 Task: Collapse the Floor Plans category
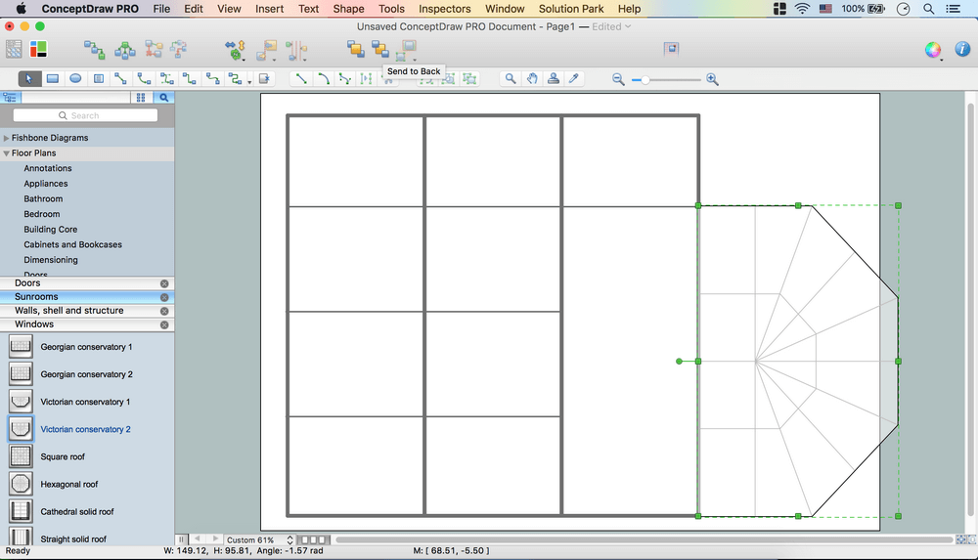[x=7, y=153]
